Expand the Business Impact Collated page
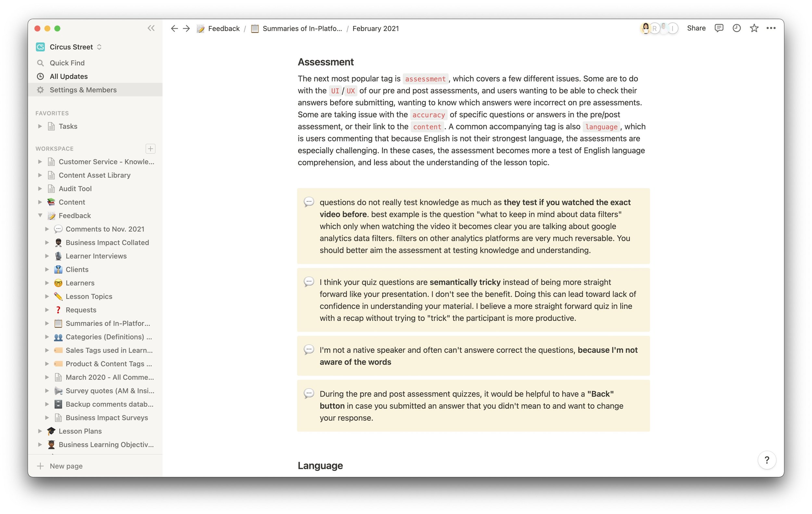The image size is (812, 514). (x=47, y=242)
